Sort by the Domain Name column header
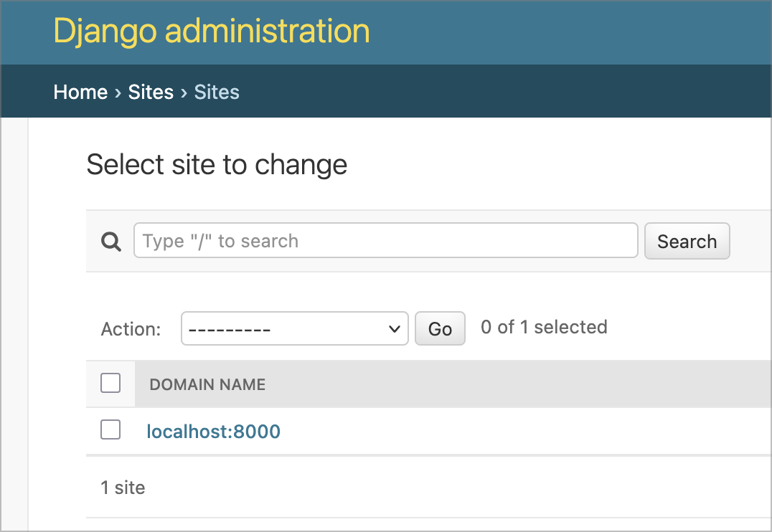Screen dimensions: 772x532 [207, 384]
